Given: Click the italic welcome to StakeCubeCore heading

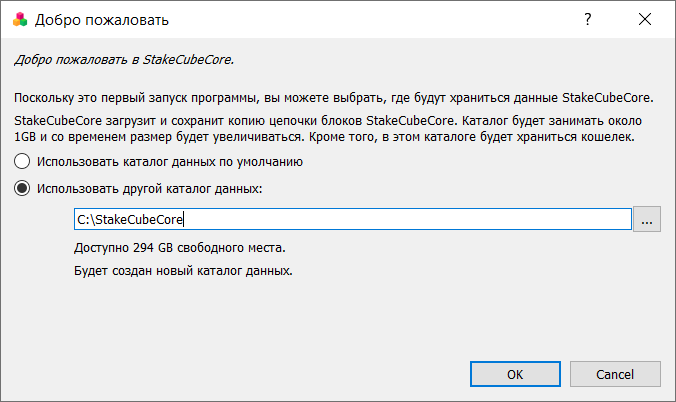Looking at the screenshot, I should [x=124, y=60].
